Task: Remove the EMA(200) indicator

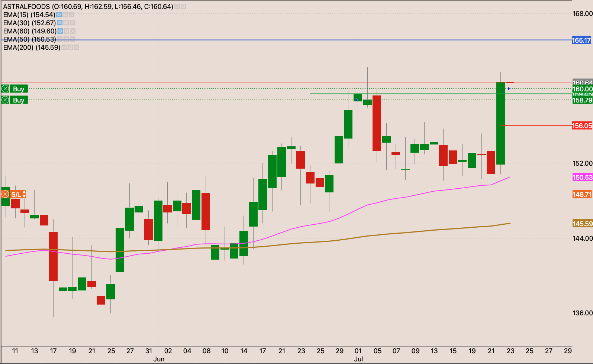Action: (x=77, y=48)
